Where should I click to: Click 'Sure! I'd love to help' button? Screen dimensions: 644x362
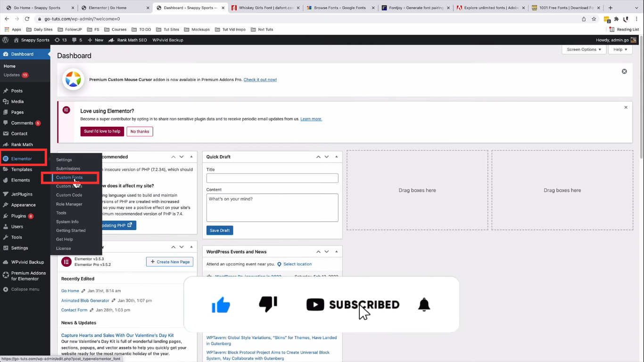102,132
